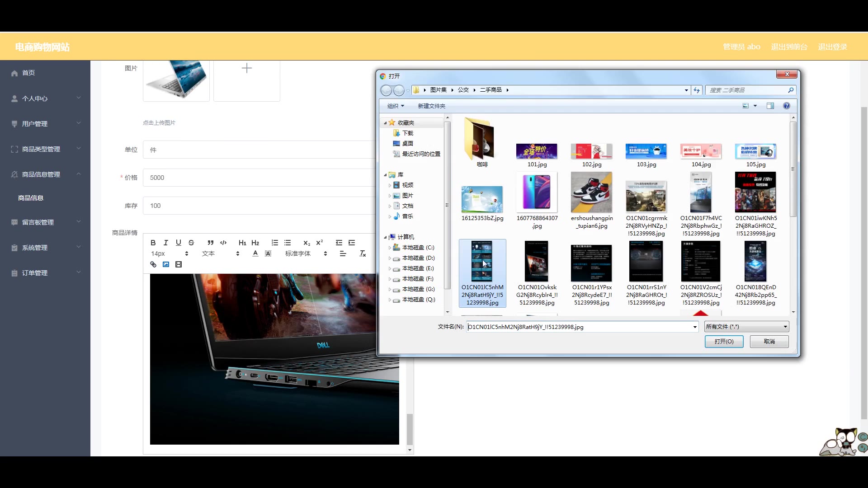Screen dimensions: 868x488
Task: Click the text color A icon
Action: tap(255, 253)
